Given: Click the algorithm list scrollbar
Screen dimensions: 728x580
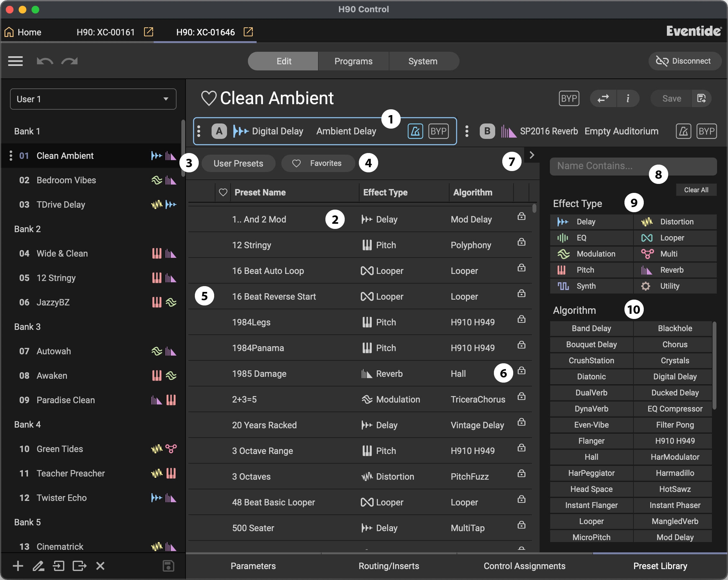Looking at the screenshot, I should point(714,365).
